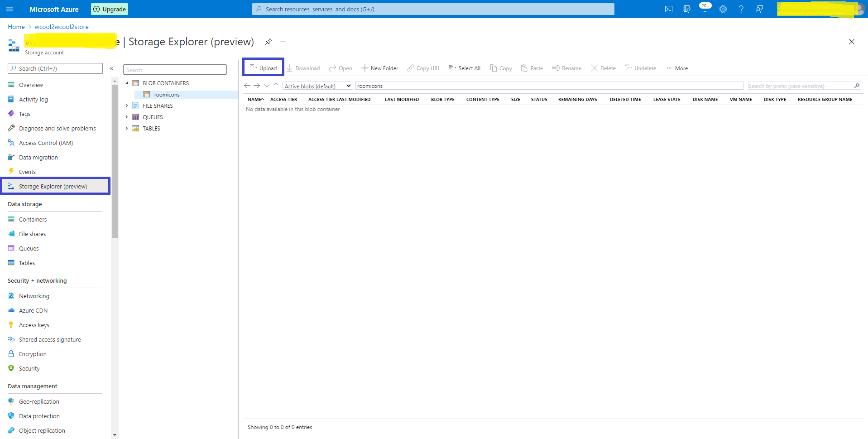
Task: Click the Copy toolbar button
Action: (x=501, y=68)
